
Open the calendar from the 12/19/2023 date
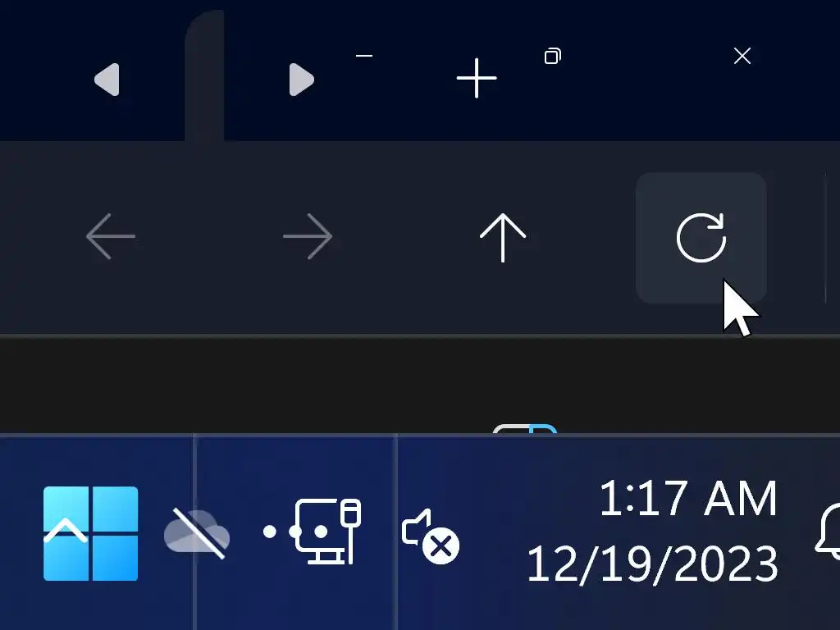(652, 564)
